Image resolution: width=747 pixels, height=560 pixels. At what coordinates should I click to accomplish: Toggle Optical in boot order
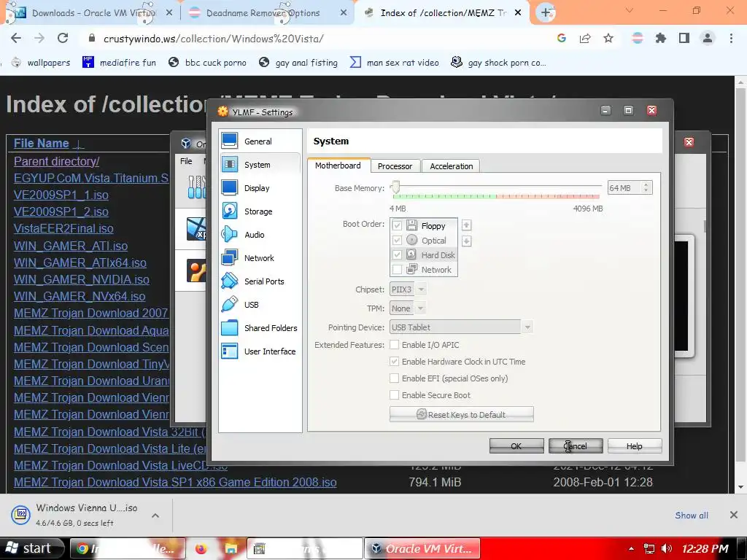[x=397, y=241]
